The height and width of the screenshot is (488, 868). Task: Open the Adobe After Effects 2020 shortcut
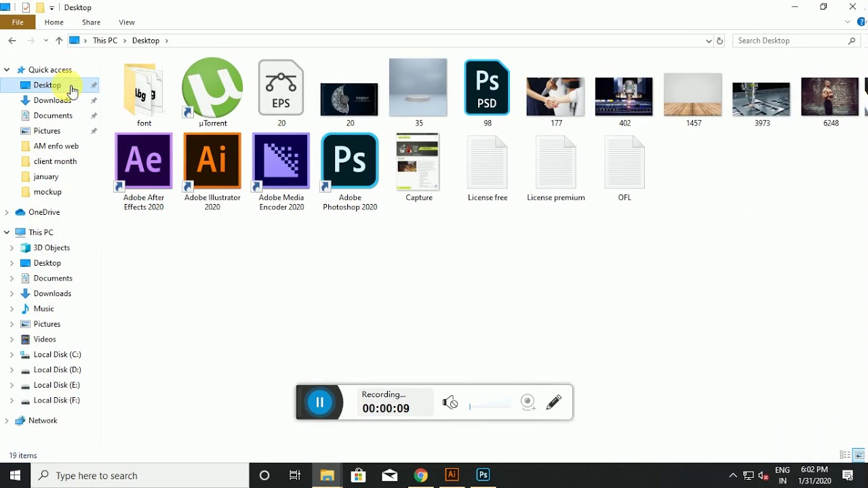tap(144, 161)
